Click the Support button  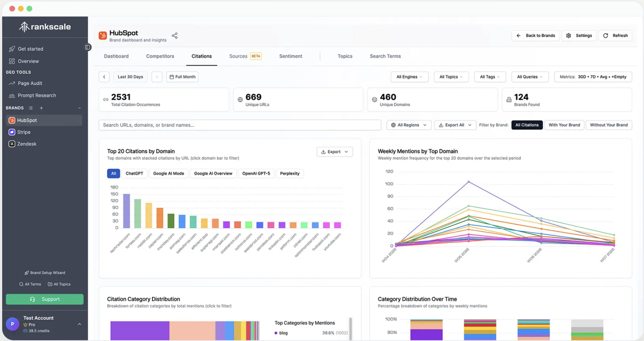click(x=45, y=299)
